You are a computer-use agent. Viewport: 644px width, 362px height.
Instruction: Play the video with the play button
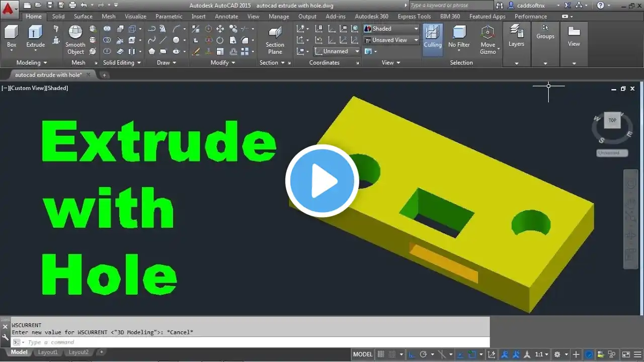(322, 181)
